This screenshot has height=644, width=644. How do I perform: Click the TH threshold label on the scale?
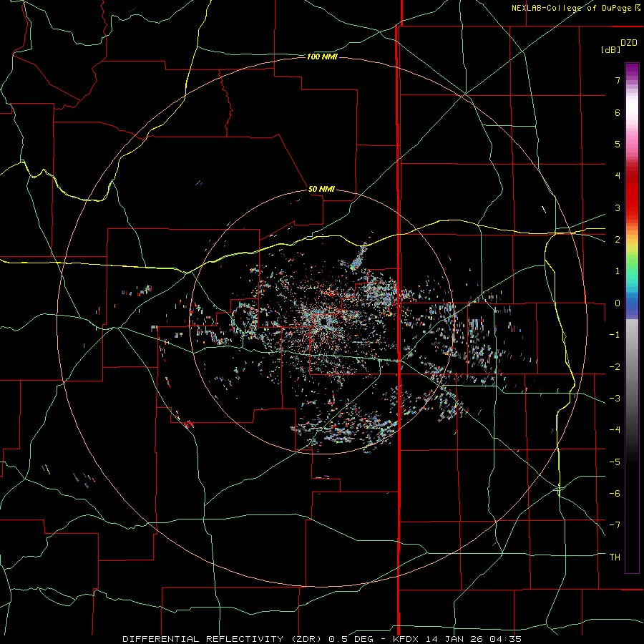click(615, 557)
